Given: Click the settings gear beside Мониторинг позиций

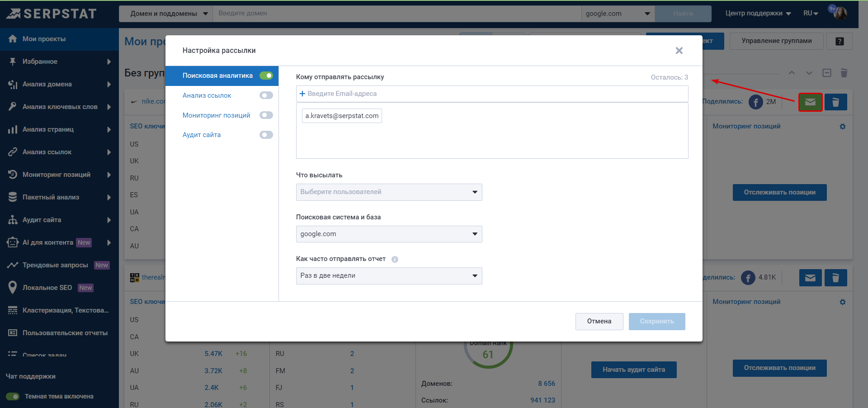Looking at the screenshot, I should tap(842, 127).
